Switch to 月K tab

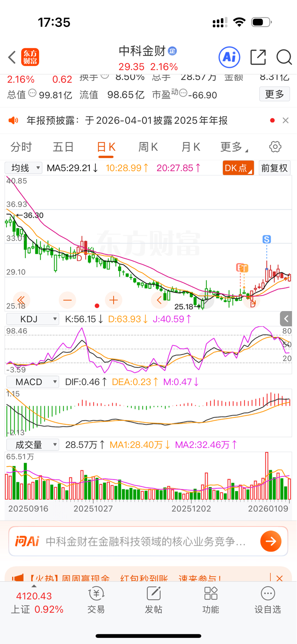point(190,147)
